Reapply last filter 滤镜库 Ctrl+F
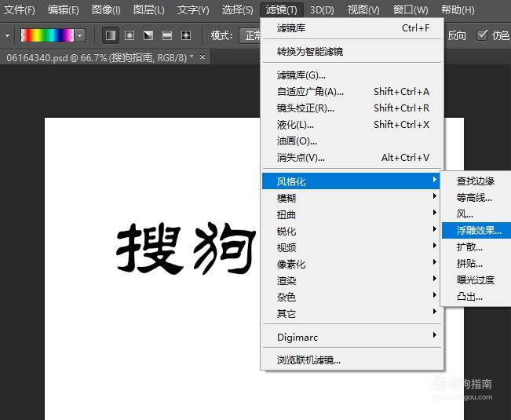Viewport: 511px width, 420px height. point(352,28)
